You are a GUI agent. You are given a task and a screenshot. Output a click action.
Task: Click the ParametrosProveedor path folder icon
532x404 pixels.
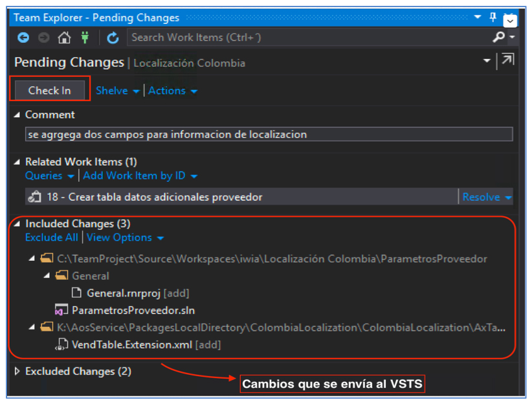[x=47, y=258]
